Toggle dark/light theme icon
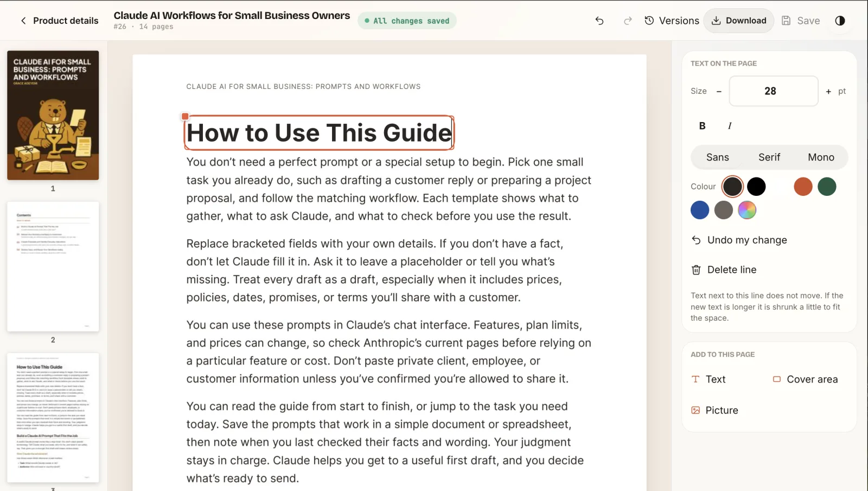The image size is (868, 491). [x=840, y=21]
